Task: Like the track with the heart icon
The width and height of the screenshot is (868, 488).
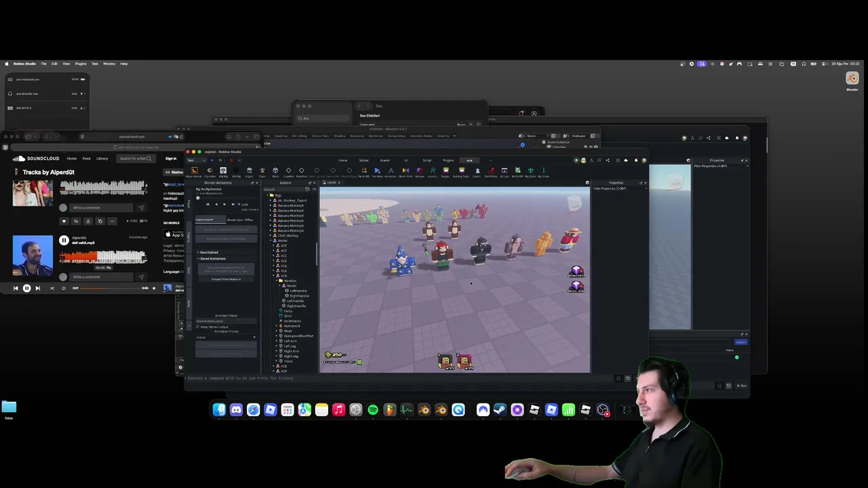Action: (x=64, y=221)
